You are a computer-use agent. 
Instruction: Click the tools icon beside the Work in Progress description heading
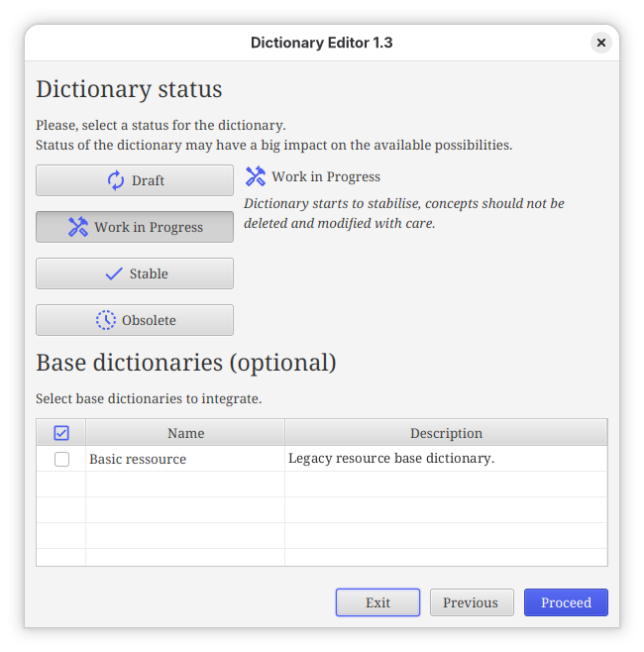[x=256, y=176]
